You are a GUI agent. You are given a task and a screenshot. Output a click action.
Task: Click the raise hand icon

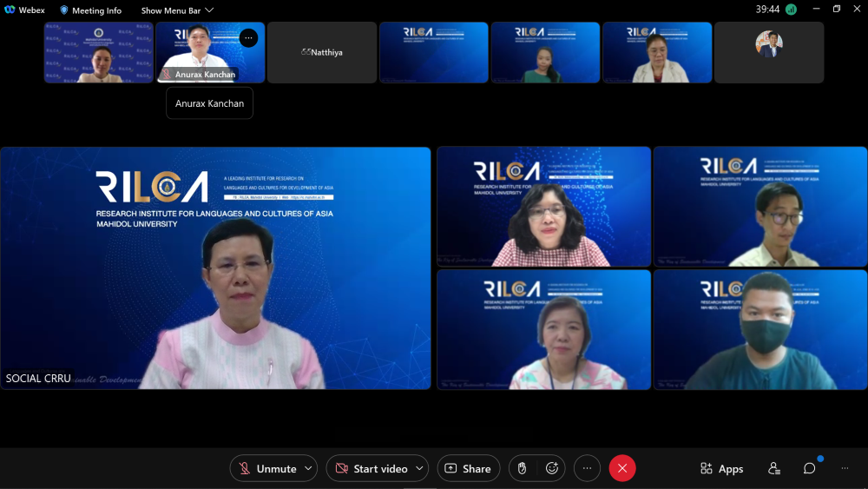point(522,468)
